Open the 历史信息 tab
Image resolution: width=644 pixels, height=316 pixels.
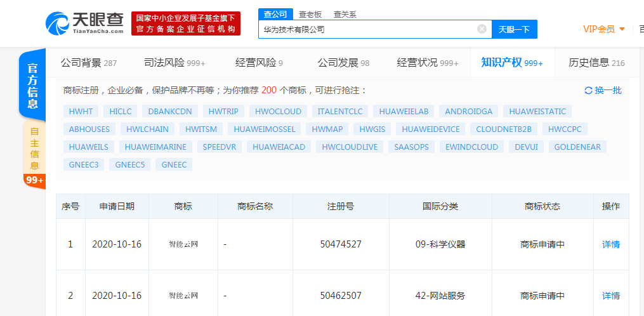point(596,63)
